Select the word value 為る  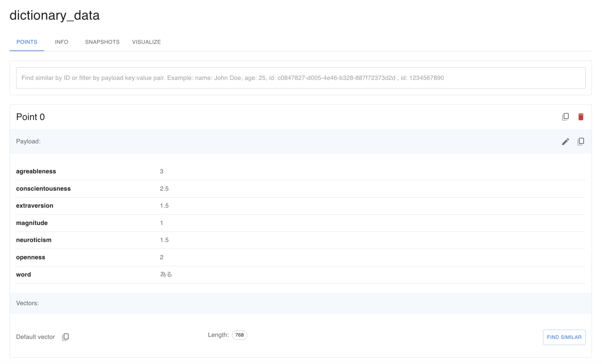[x=166, y=274]
